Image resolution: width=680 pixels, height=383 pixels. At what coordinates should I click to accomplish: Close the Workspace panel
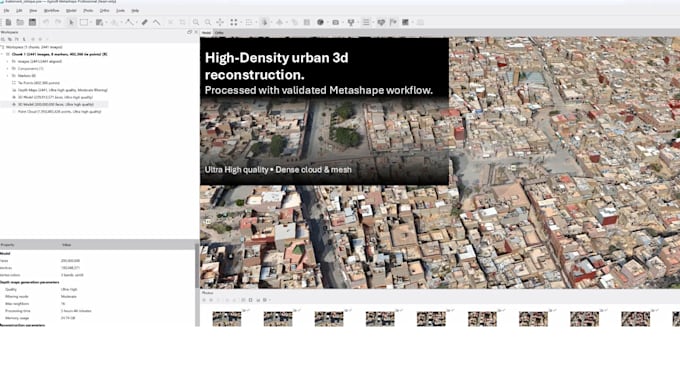point(196,32)
